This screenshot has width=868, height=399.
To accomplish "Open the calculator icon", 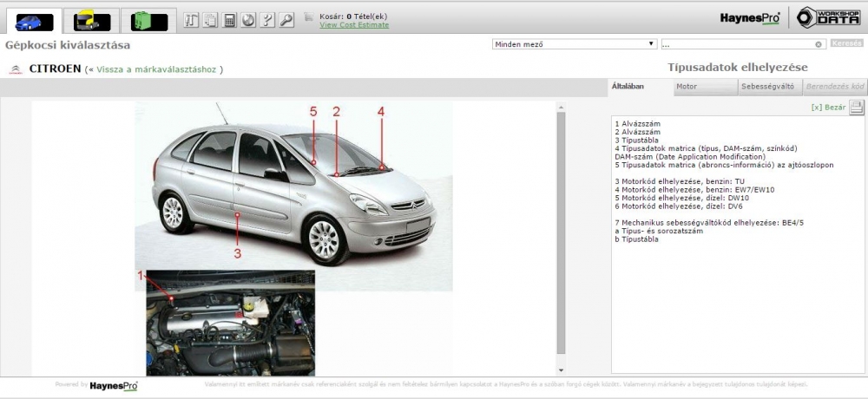I will click(x=229, y=21).
